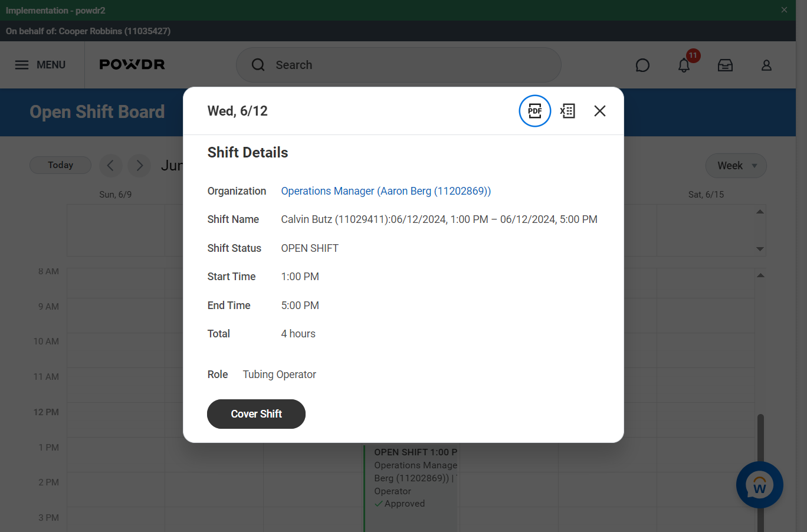Go to Today on the calendar

click(x=60, y=165)
